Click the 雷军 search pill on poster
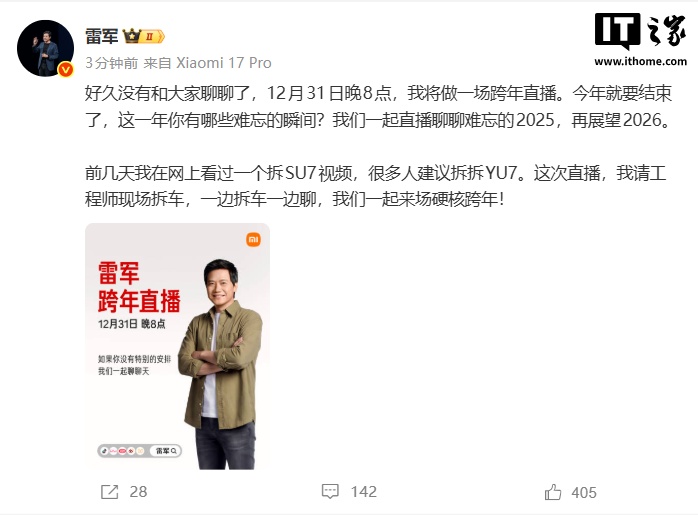Viewport: 698px width, 515px height. point(166,451)
